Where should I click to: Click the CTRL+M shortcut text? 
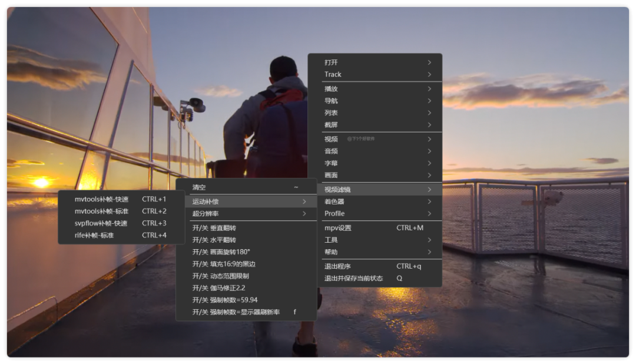click(x=410, y=228)
